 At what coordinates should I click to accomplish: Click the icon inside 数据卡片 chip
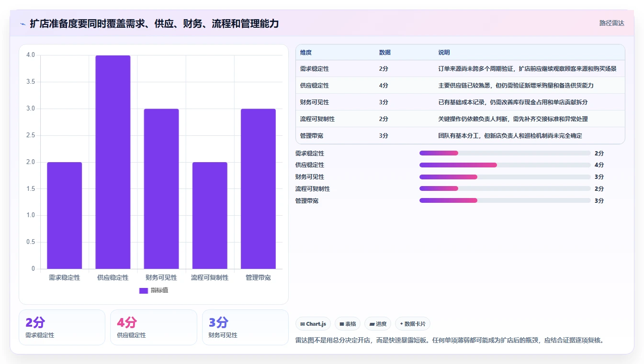pyautogui.click(x=401, y=324)
